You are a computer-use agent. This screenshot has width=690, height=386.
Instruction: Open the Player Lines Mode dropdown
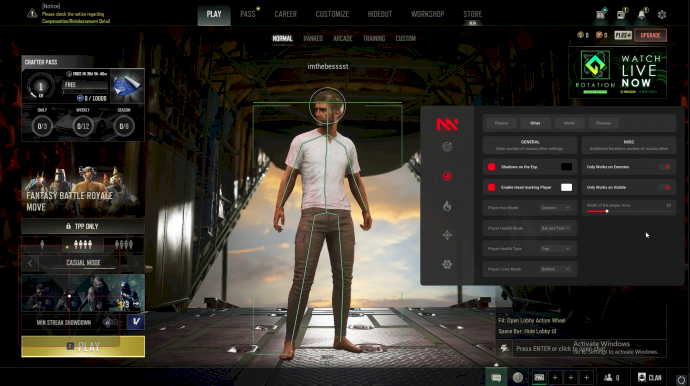[x=555, y=269]
